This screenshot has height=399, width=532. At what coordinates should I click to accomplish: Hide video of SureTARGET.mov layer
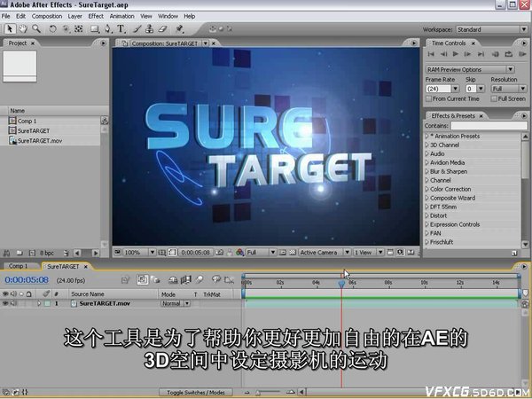[x=5, y=303]
